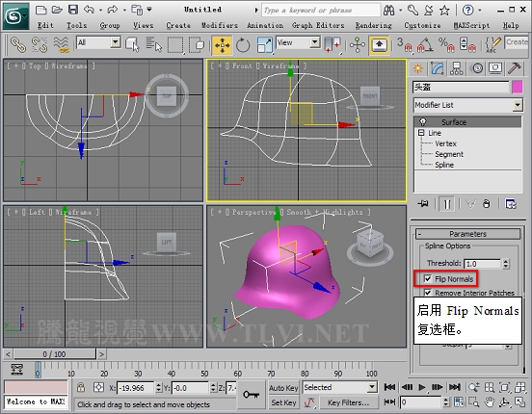532x414 pixels.
Task: Open the Modifiers menu
Action: pos(219,25)
